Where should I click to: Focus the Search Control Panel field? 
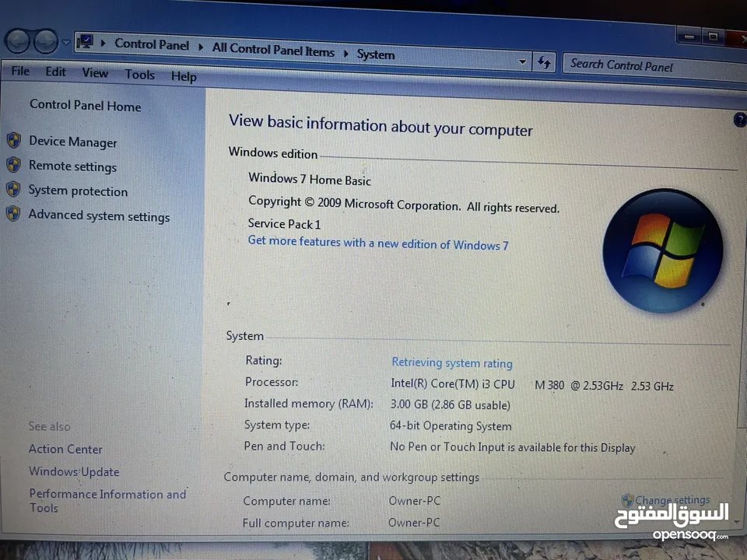click(654, 66)
